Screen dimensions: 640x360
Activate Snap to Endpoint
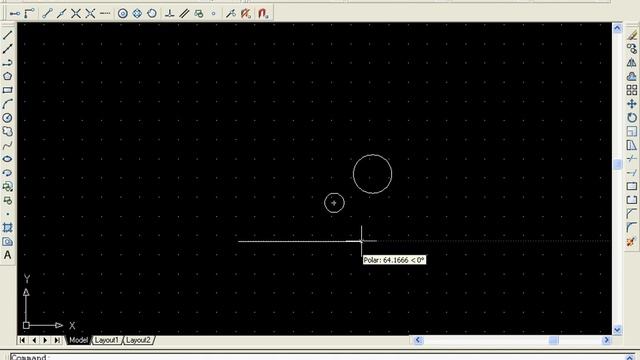pos(47,13)
